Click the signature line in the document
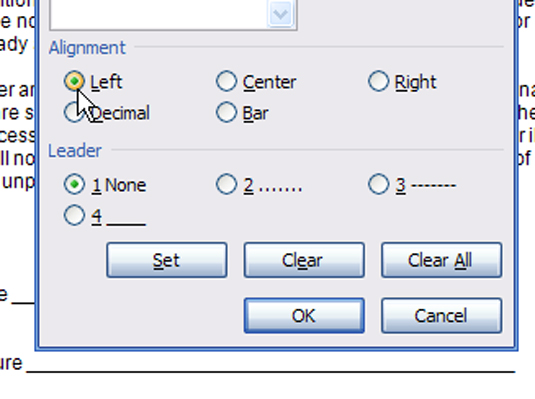This screenshot has width=535, height=399. 271,370
